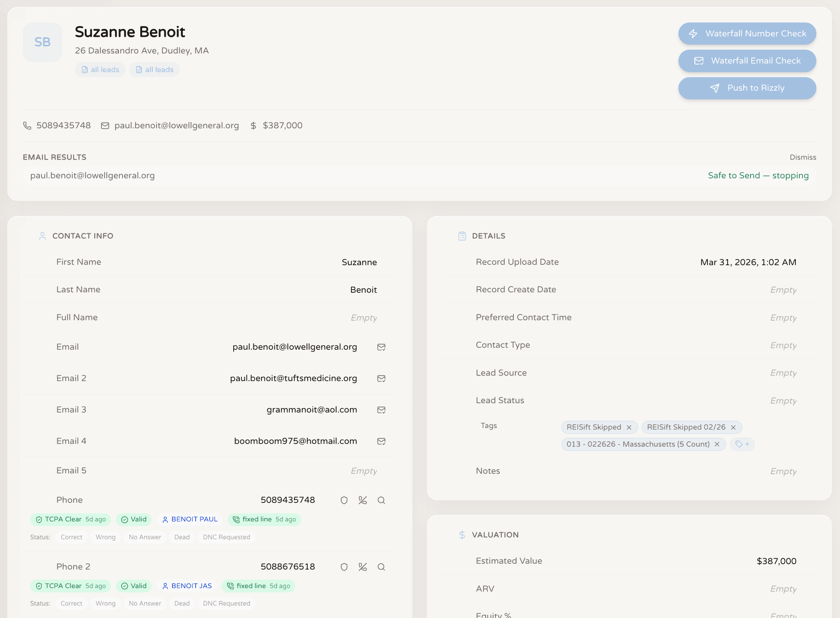Viewport: 840px width, 618px height.
Task: Click the magnifier icon next to Phone 5089435748
Action: tap(381, 500)
